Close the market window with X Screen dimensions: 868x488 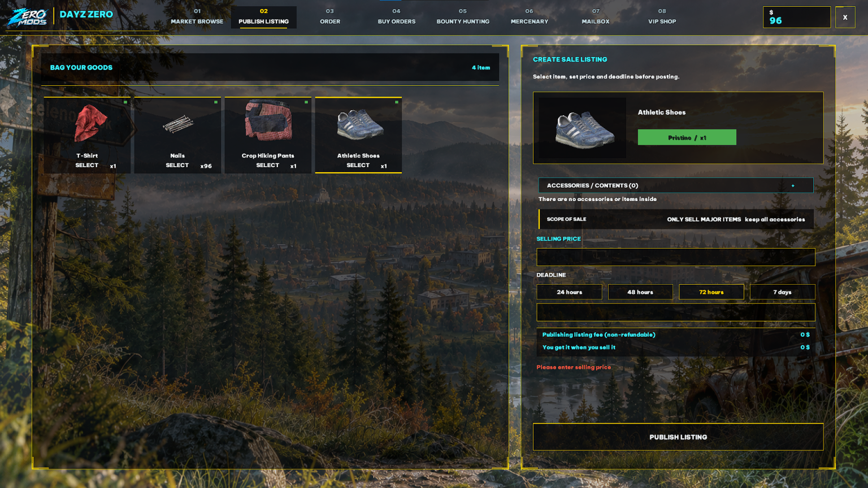click(x=845, y=18)
